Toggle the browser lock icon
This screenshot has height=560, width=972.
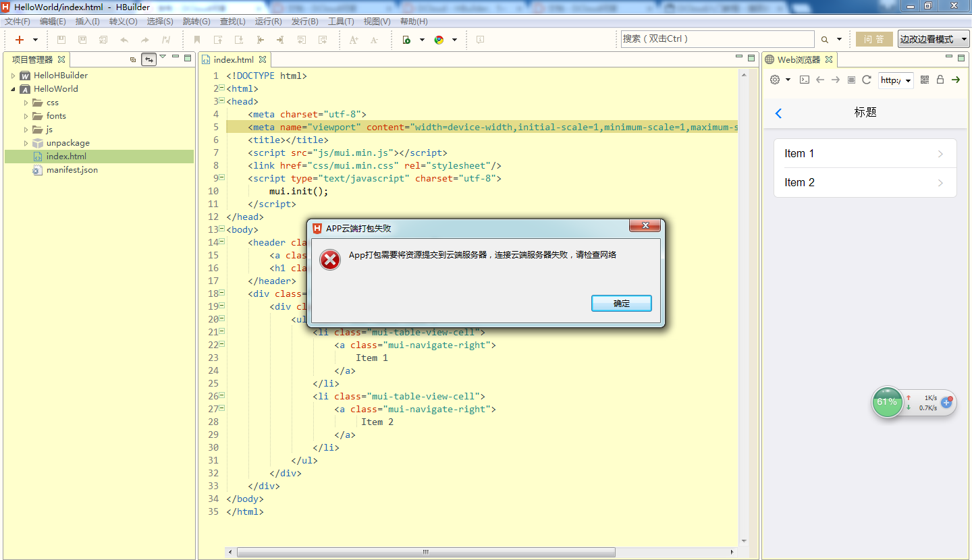coord(940,80)
